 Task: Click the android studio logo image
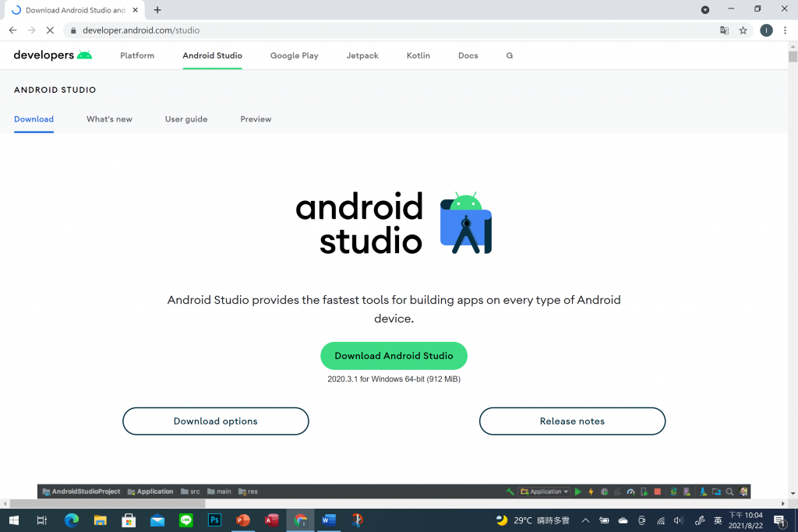[x=394, y=223]
